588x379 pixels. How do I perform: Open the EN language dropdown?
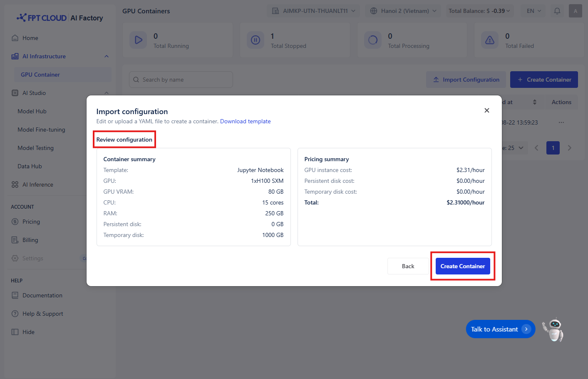coord(533,11)
